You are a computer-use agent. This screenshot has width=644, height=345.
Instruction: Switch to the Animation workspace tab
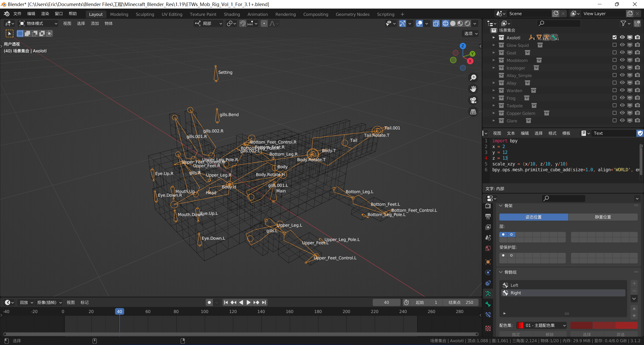257,14
